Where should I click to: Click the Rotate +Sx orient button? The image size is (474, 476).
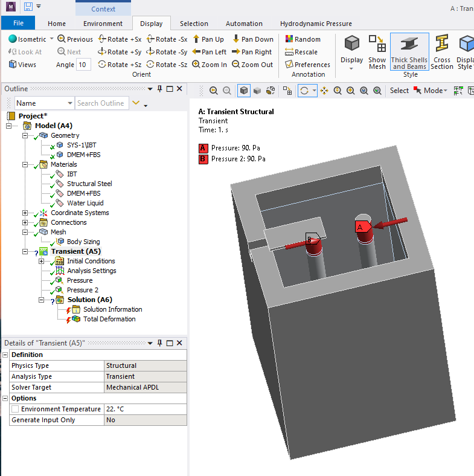tap(119, 39)
